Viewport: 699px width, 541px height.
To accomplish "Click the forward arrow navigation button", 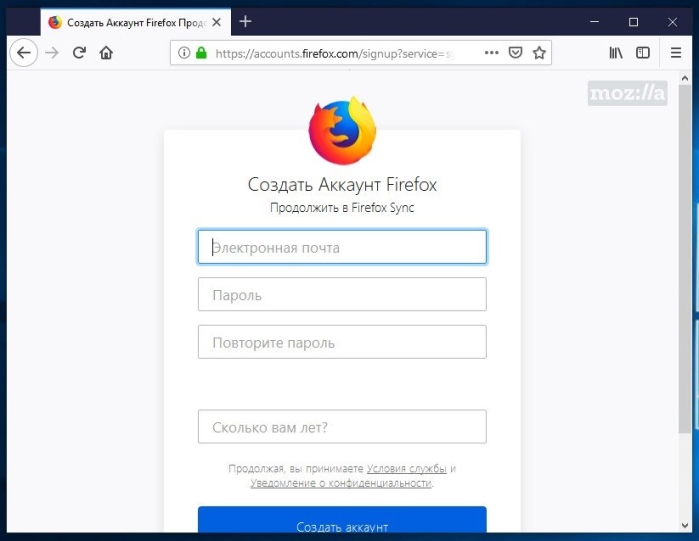I will tap(52, 53).
